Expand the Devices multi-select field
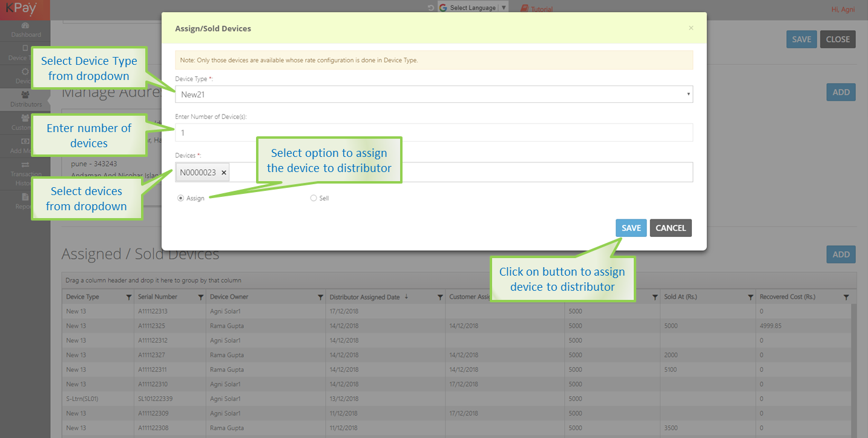The image size is (868, 438). (460, 173)
